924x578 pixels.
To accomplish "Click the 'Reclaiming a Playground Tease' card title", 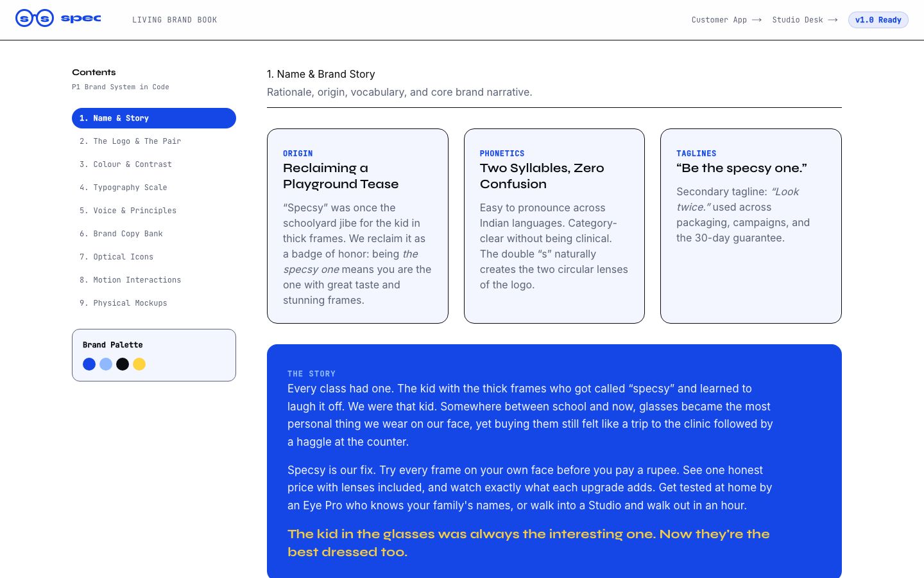I will coord(341,176).
